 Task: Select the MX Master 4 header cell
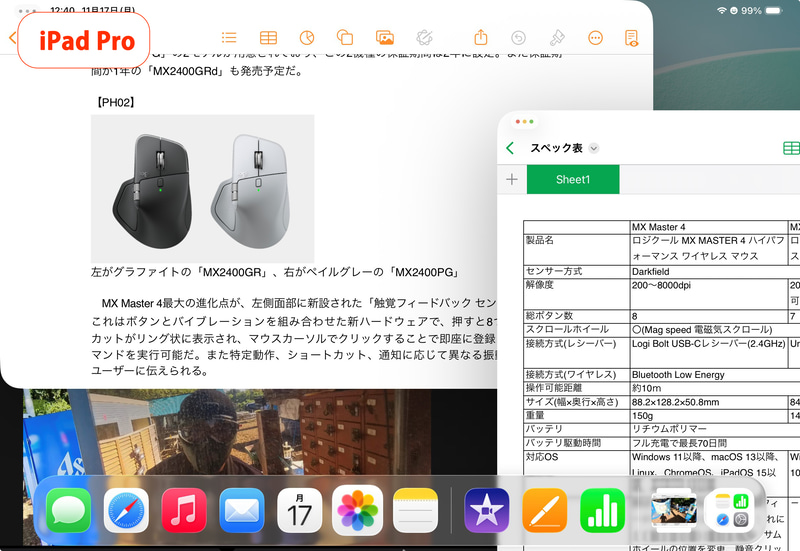pos(709,227)
